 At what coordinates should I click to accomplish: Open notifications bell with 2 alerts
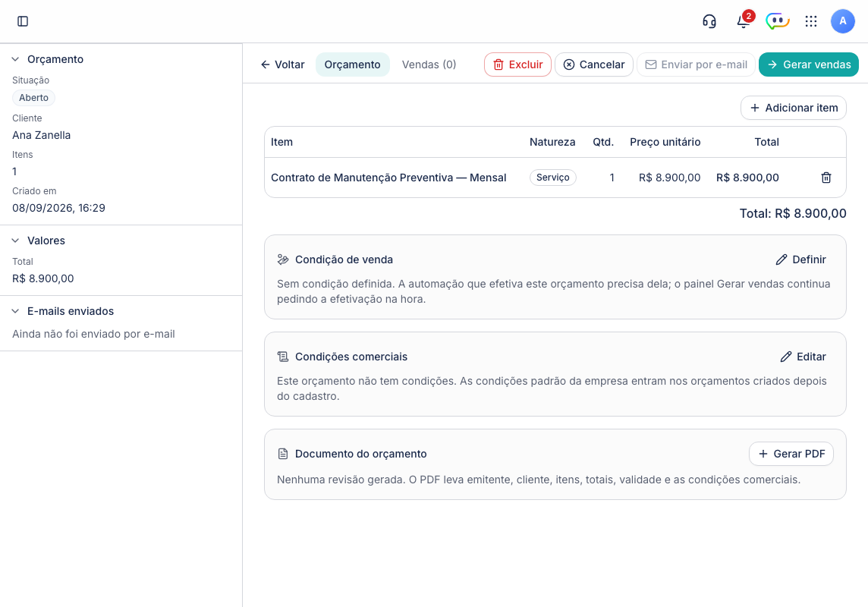coord(744,21)
